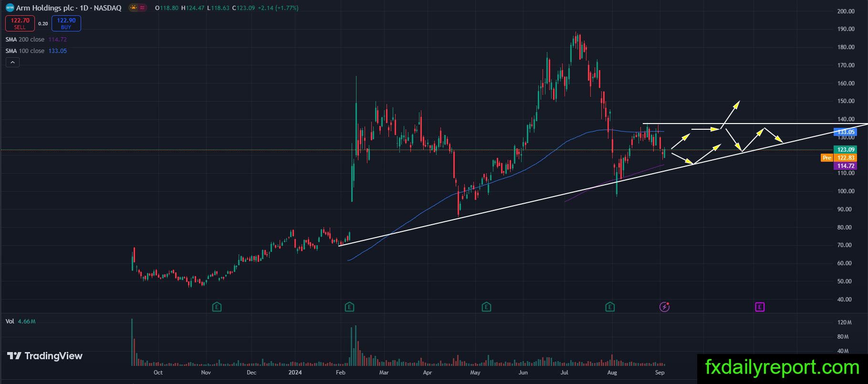Click the Apr label on time axis

click(428, 373)
